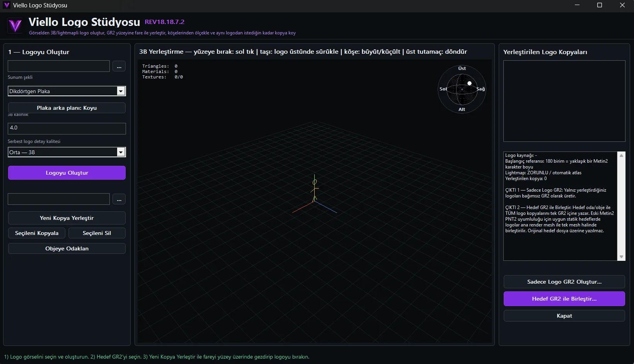This screenshot has height=364, width=634.
Task: Click the Triangles: 0 statistic
Action: [x=160, y=66]
